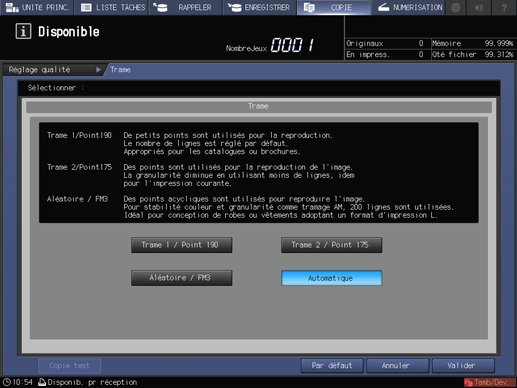Viewport: 517px width, 388px height.
Task: Confirm with the Valider button
Action: [463, 366]
